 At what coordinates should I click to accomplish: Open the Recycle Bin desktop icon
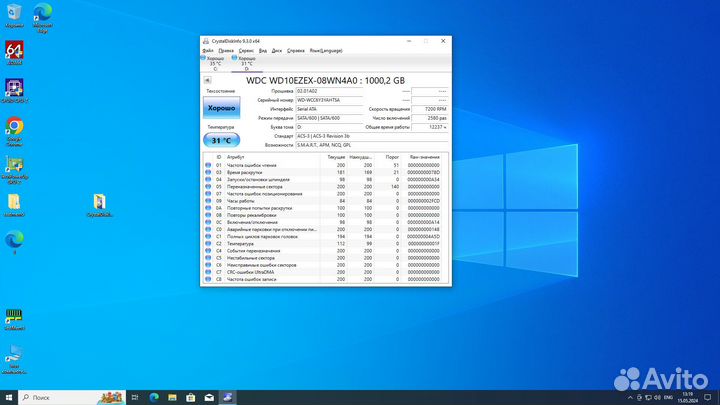(14, 15)
